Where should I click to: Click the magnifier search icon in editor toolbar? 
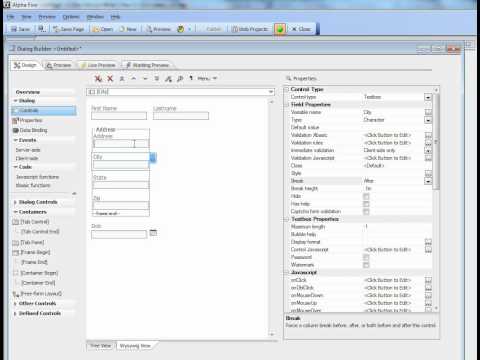click(x=180, y=79)
